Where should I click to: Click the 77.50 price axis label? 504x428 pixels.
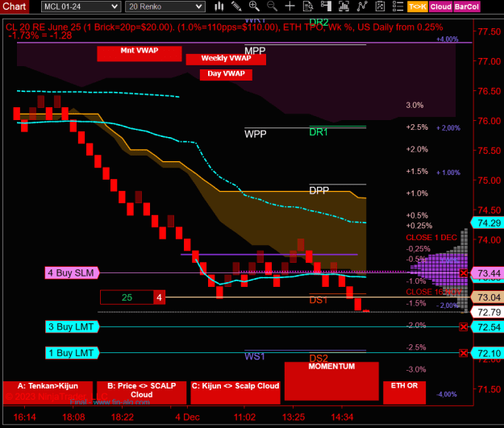489,31
